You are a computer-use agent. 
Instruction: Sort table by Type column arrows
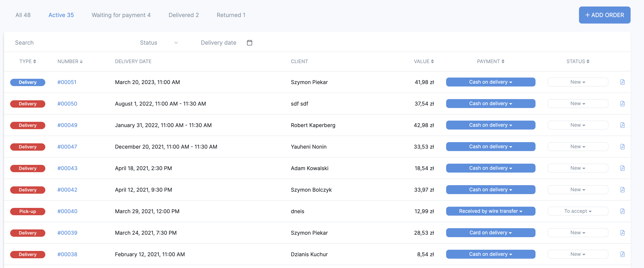coord(35,62)
